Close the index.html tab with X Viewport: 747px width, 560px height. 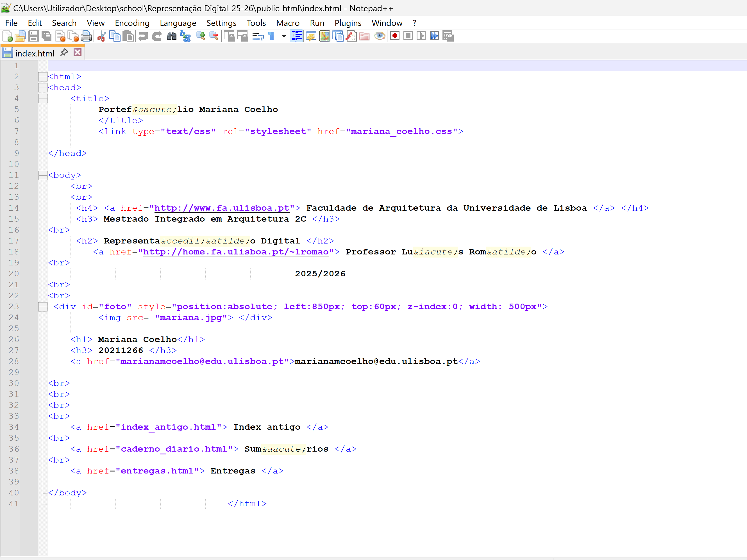click(78, 53)
